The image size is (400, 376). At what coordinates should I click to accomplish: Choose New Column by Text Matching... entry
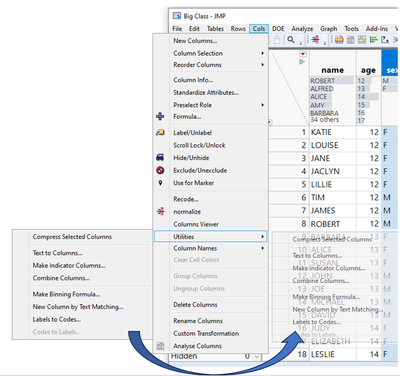pyautogui.click(x=78, y=307)
